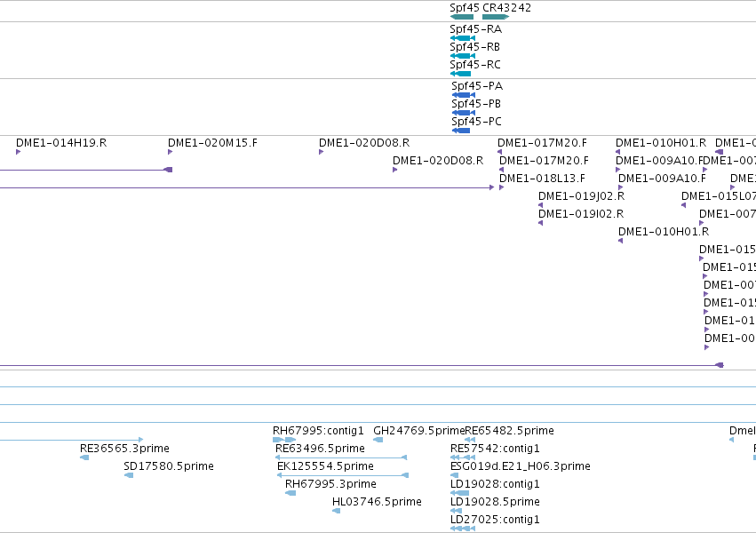Select EST SD17580.5prime label
The height and width of the screenshot is (533, 756).
pyautogui.click(x=169, y=466)
